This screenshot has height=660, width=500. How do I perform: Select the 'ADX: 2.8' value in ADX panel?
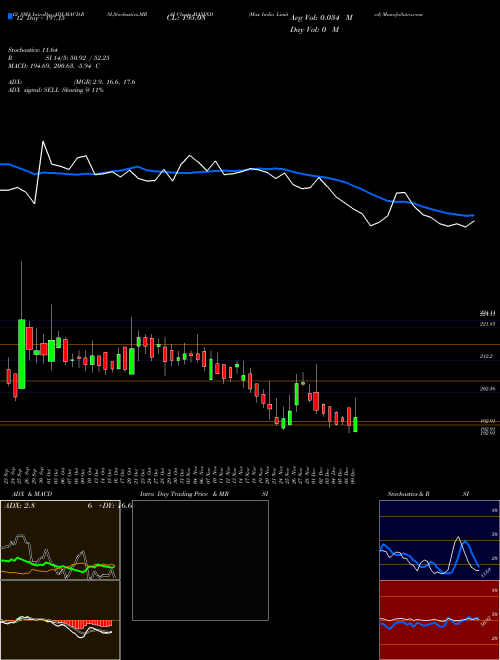click(19, 506)
